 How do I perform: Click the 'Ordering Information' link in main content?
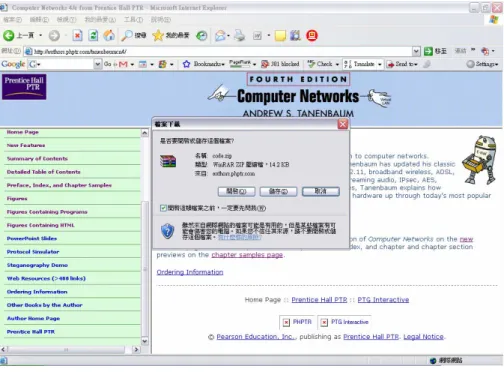(190, 272)
